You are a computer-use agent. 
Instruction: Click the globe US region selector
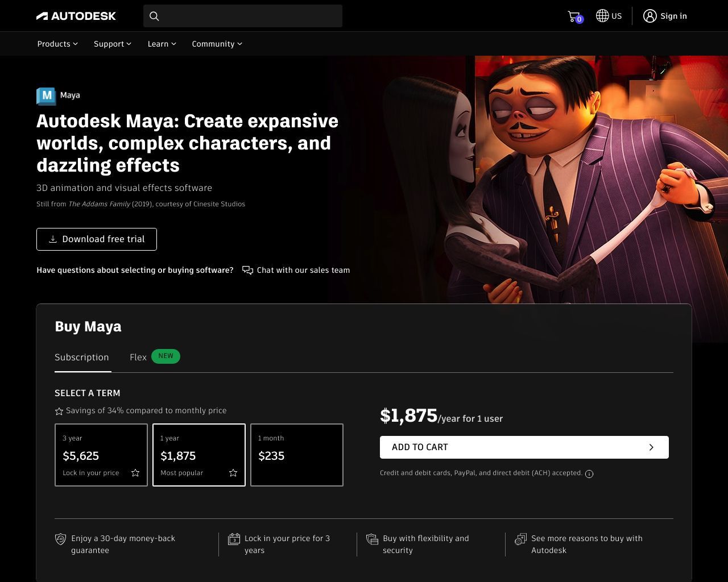609,16
